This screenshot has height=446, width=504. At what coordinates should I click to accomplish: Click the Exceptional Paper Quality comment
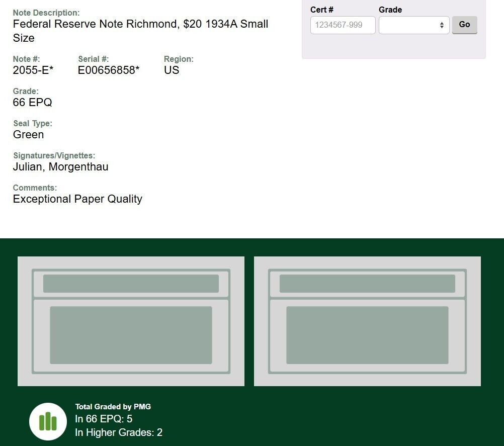tap(77, 199)
